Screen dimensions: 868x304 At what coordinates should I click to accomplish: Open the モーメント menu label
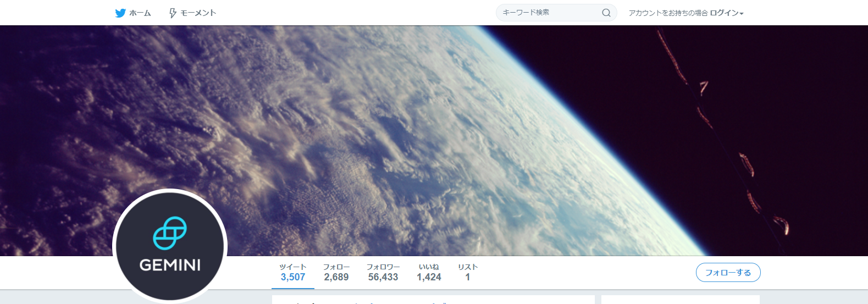pos(198,13)
